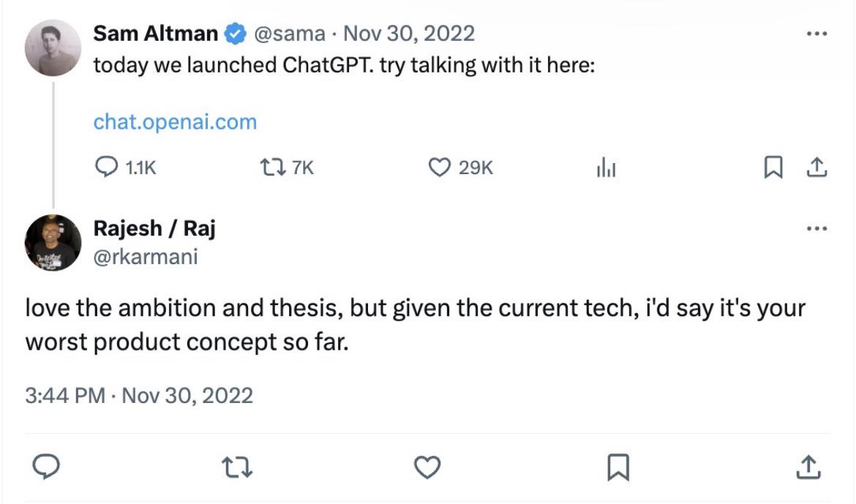The width and height of the screenshot is (856, 504).
Task: Click the 3:44 PM Nov 30, 2022 timestamp
Action: tap(139, 396)
